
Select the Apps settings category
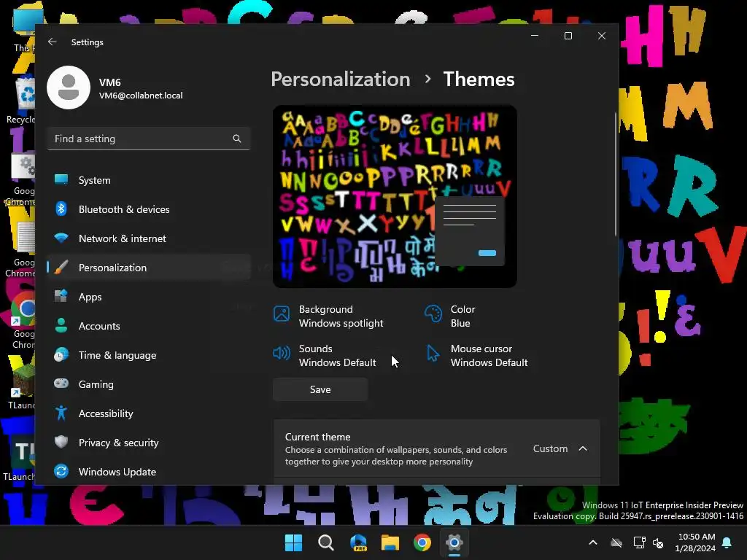[x=149, y=297]
